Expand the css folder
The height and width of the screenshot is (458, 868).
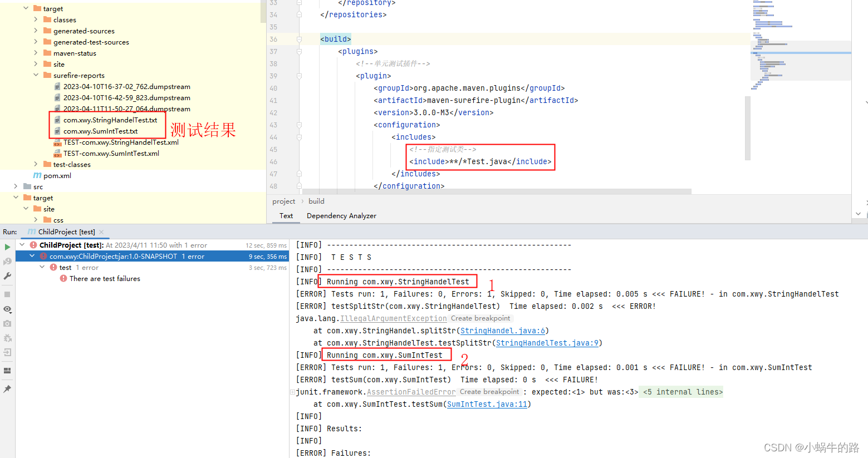coord(36,220)
